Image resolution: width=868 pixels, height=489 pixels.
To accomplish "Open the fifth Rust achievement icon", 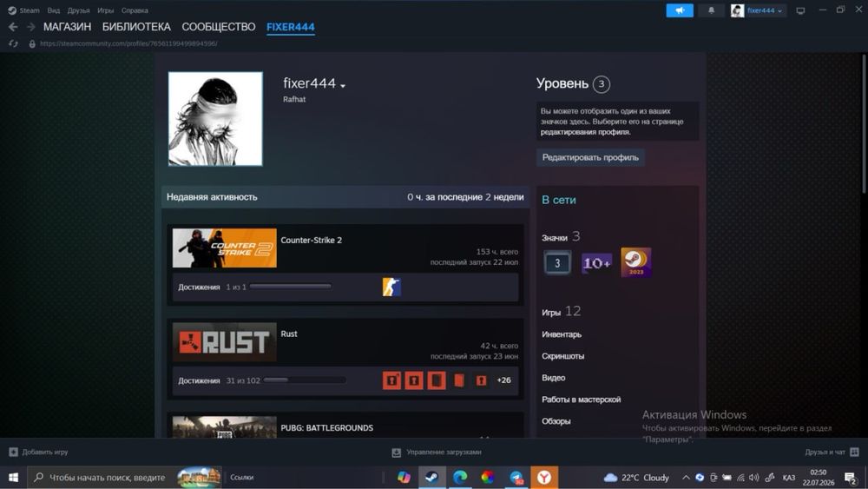I will pos(481,380).
